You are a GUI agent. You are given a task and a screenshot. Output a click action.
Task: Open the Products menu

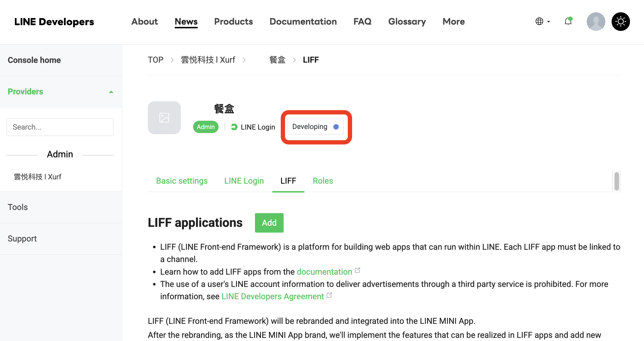[x=233, y=21]
